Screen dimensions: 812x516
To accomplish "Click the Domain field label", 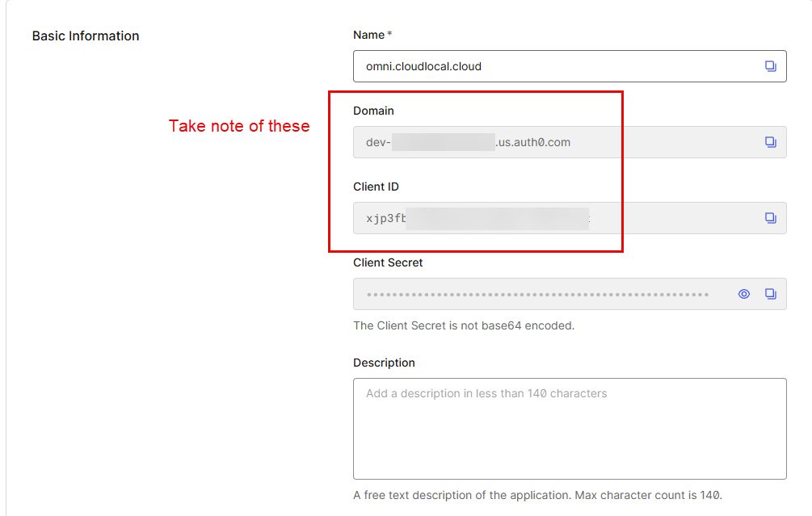I will [x=373, y=111].
